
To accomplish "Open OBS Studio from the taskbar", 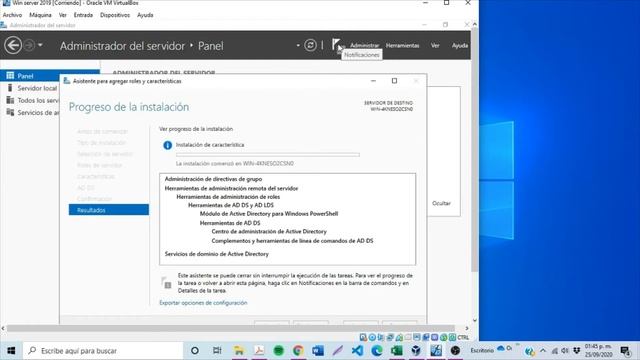I will (455, 351).
